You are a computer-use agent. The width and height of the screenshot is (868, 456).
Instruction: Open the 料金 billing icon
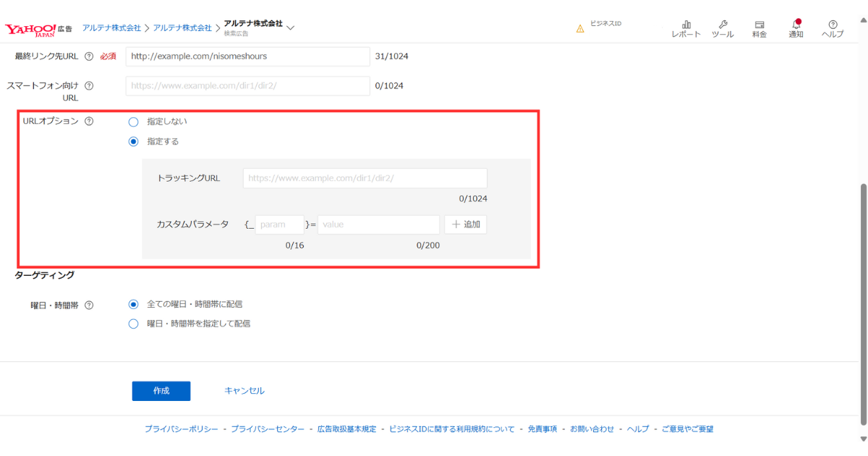[x=759, y=29]
